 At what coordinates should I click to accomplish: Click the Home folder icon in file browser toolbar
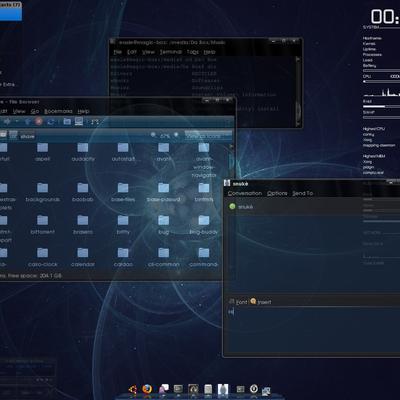(x=67, y=121)
